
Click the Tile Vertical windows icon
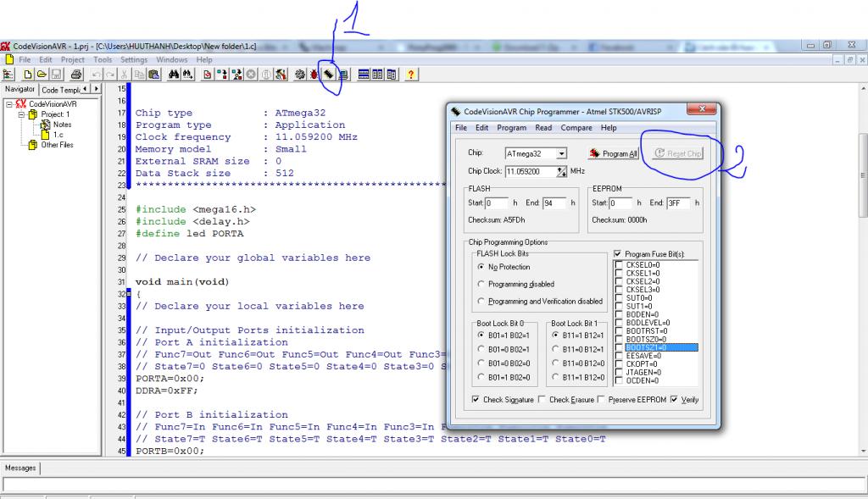click(x=377, y=75)
